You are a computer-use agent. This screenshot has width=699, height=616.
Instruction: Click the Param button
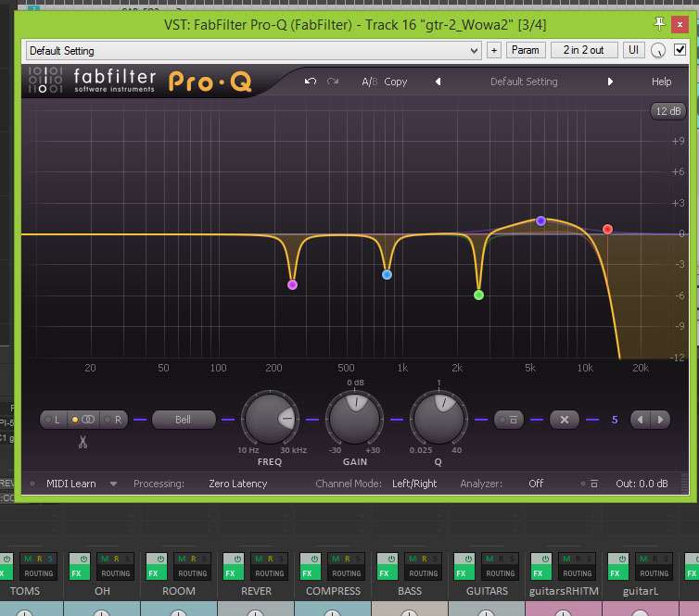[x=525, y=50]
